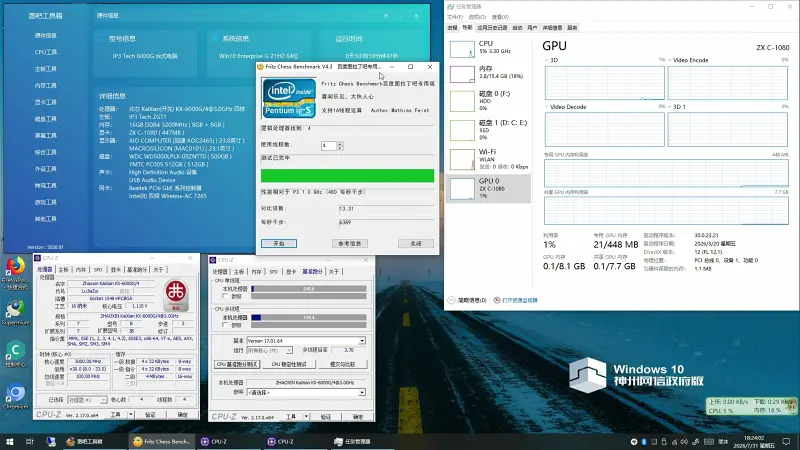800x450 pixels.
Task: Click 关闭 button in Fritz Chess Benchmark
Action: (416, 243)
